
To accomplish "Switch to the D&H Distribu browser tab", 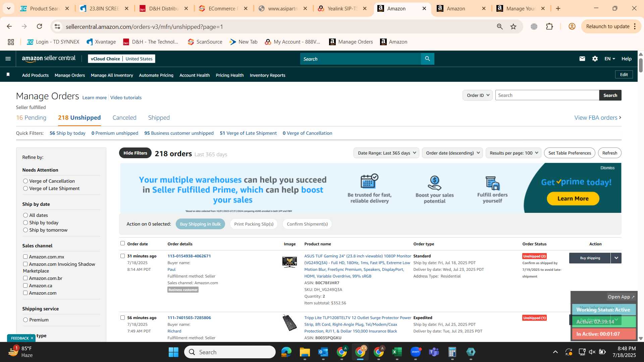I will click(x=164, y=8).
